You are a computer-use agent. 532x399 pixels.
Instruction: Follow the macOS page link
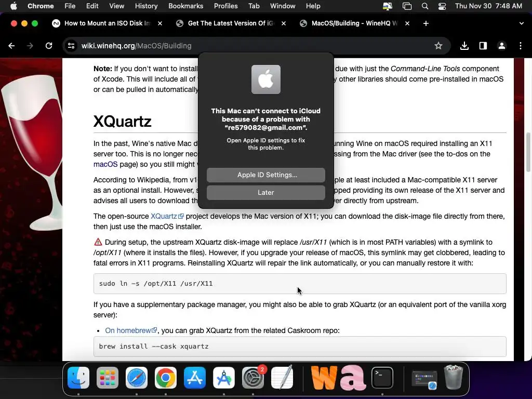click(x=105, y=164)
